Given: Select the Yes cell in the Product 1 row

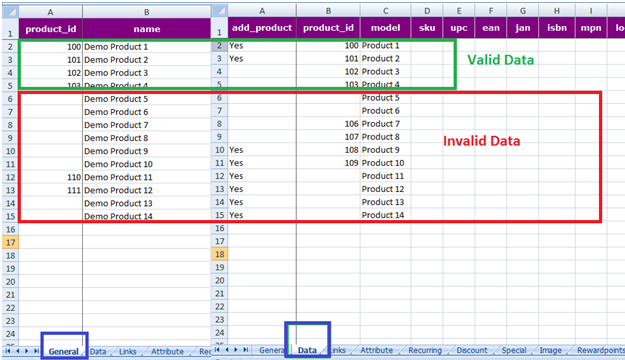Looking at the screenshot, I should point(262,45).
